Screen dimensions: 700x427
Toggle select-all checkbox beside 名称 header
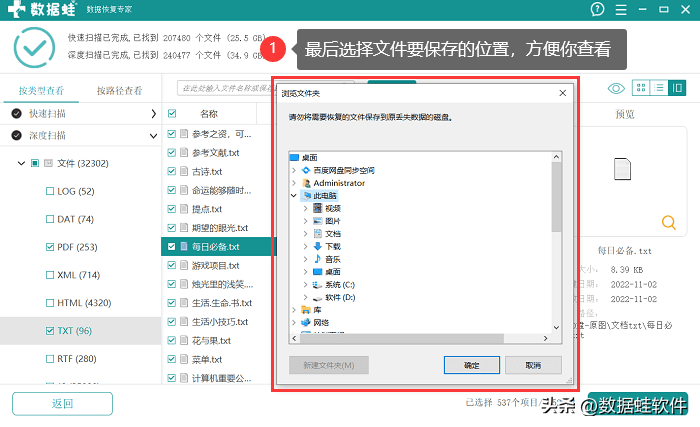(x=172, y=113)
